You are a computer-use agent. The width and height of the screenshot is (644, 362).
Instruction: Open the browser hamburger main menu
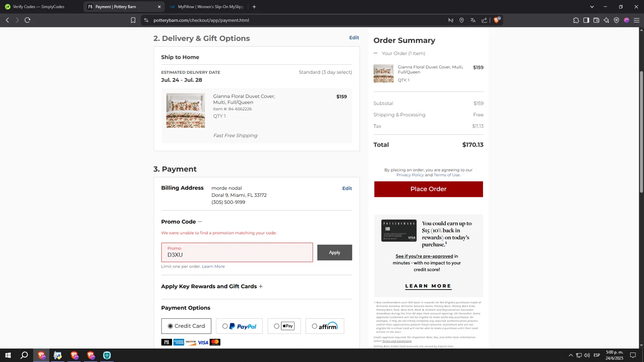[x=636, y=20]
